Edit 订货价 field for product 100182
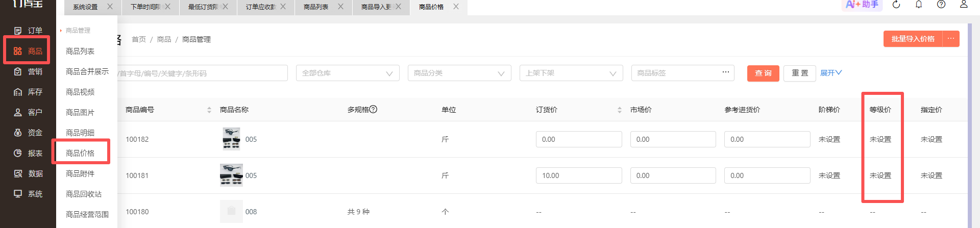 click(x=579, y=139)
